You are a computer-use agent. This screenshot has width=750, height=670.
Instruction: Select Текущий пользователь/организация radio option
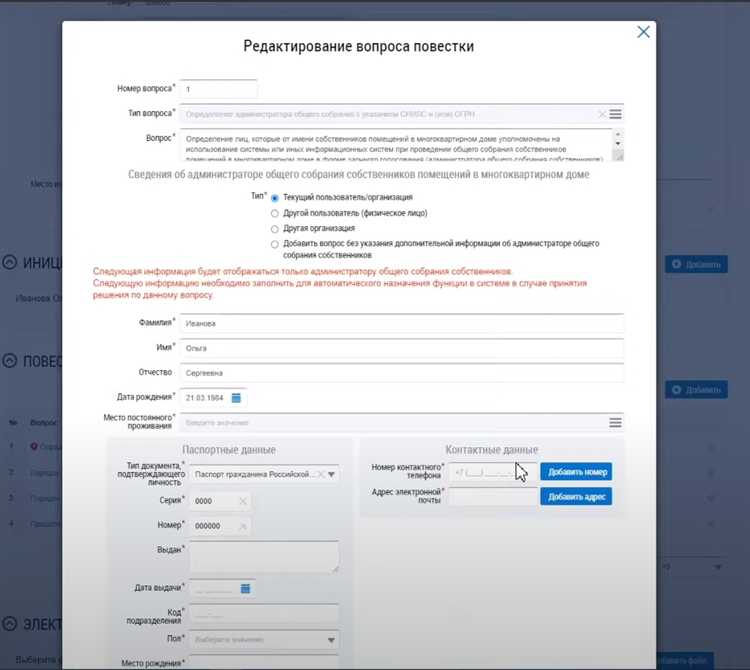[x=275, y=198]
